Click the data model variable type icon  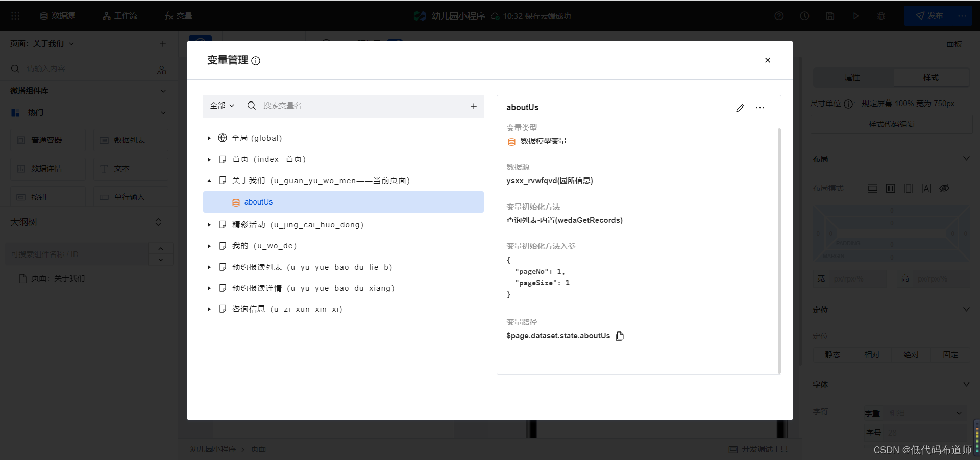tap(511, 142)
